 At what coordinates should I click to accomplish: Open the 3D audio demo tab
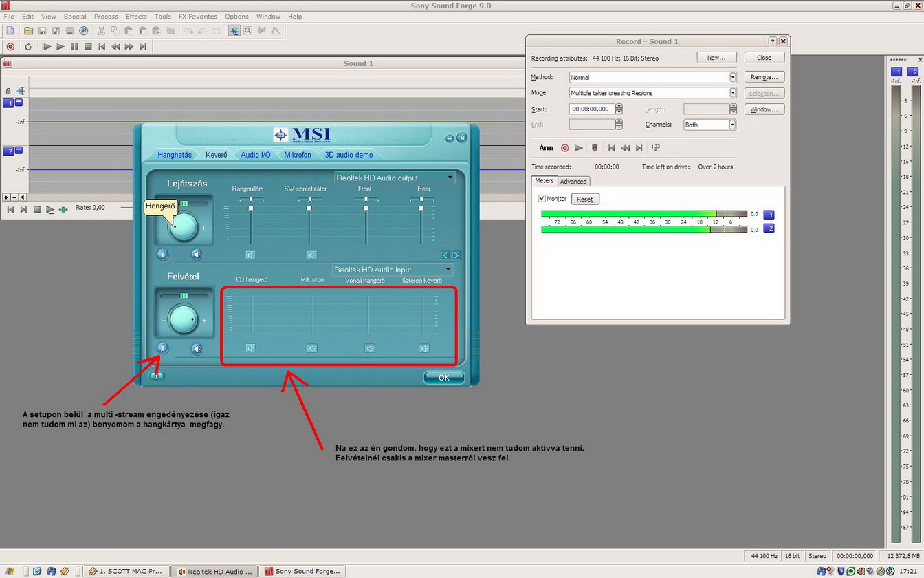(x=349, y=155)
